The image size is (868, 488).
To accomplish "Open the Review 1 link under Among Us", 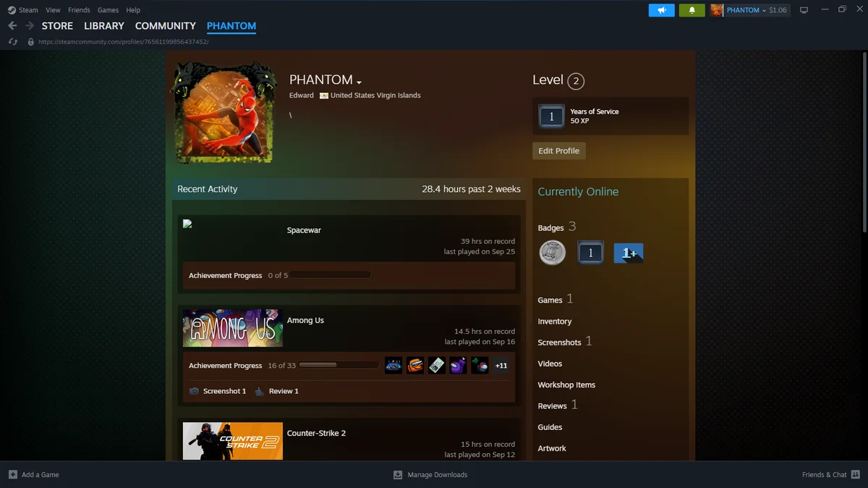I will click(284, 391).
